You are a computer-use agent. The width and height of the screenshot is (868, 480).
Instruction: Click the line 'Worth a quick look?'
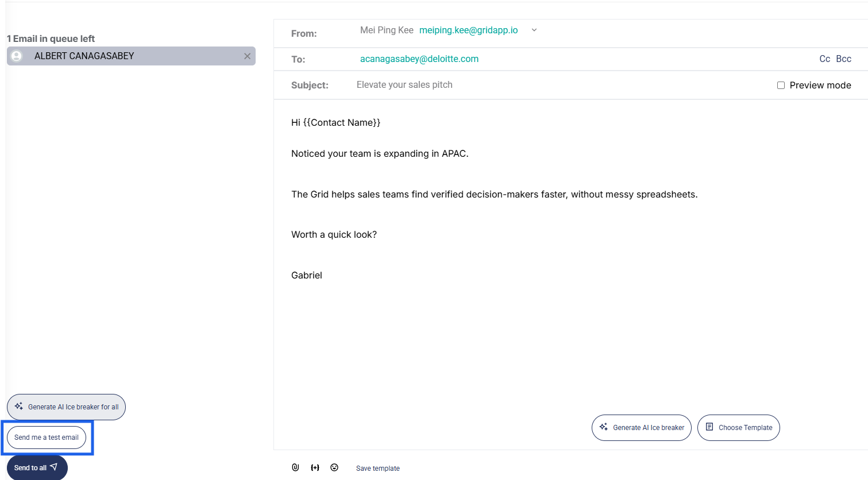pyautogui.click(x=334, y=235)
